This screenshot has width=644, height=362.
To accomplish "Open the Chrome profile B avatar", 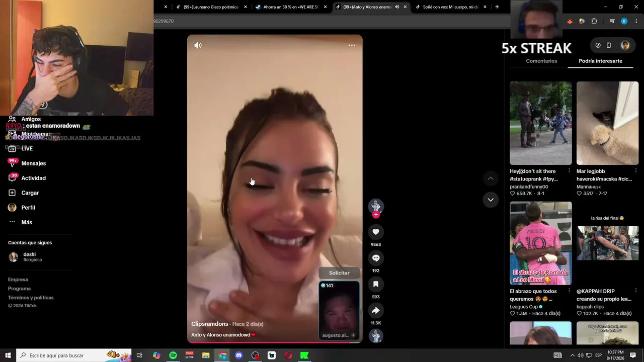I will (624, 21).
